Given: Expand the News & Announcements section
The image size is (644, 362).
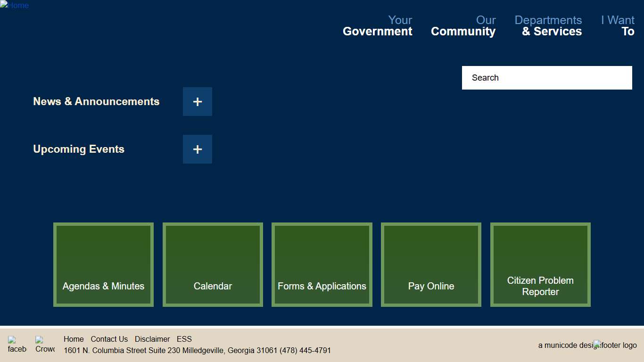Looking at the screenshot, I should pos(197,101).
